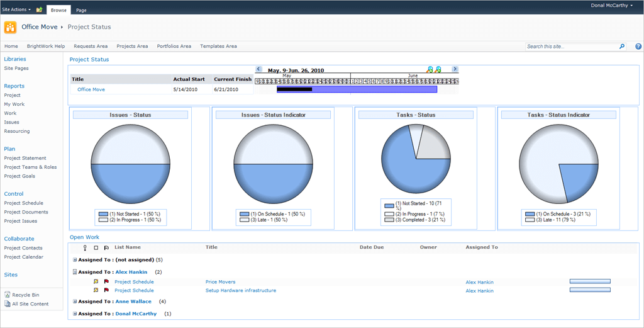Click the type square column header icon
Screen dimensions: 644x328
click(x=96, y=248)
